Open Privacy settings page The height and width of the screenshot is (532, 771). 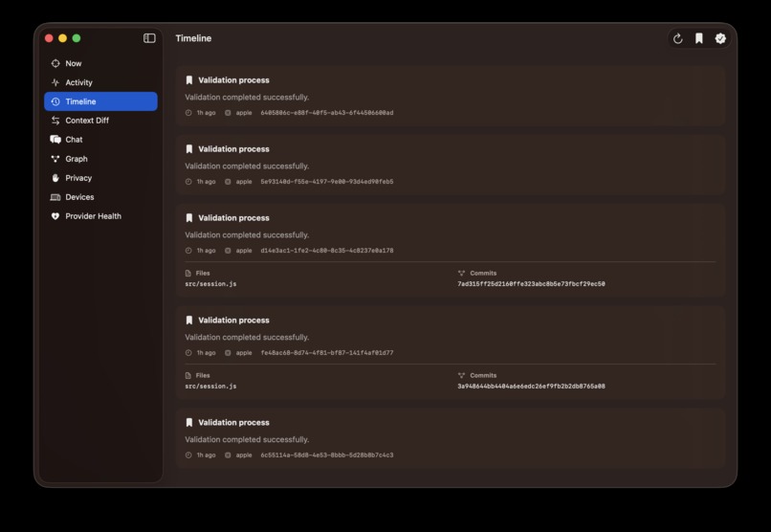click(x=100, y=178)
